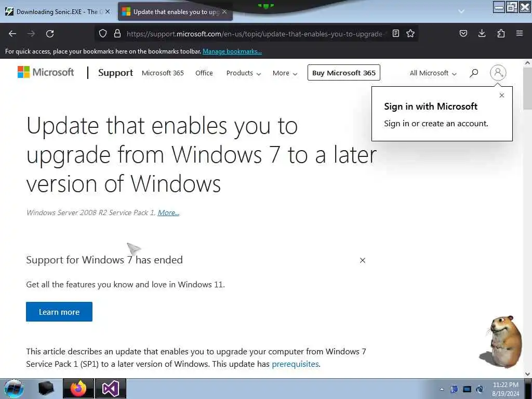The image size is (532, 399).
Task: Open the Manage bookmarks link
Action: (232, 51)
